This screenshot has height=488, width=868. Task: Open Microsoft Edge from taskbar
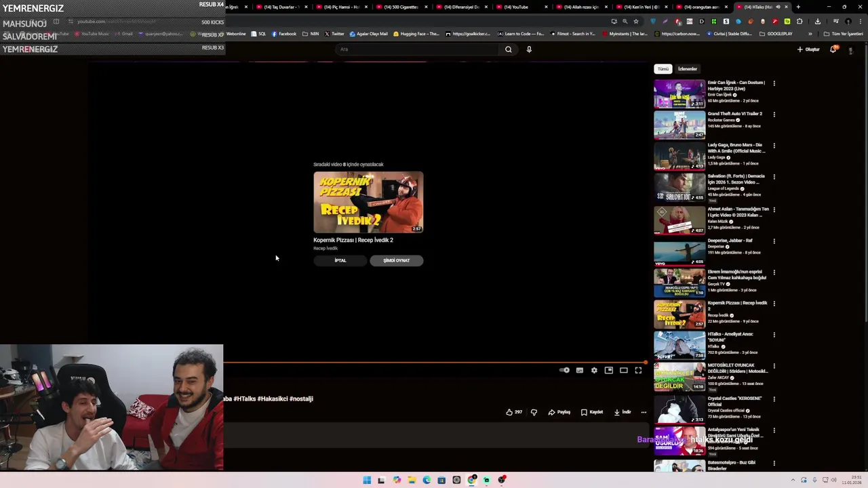coord(427,480)
